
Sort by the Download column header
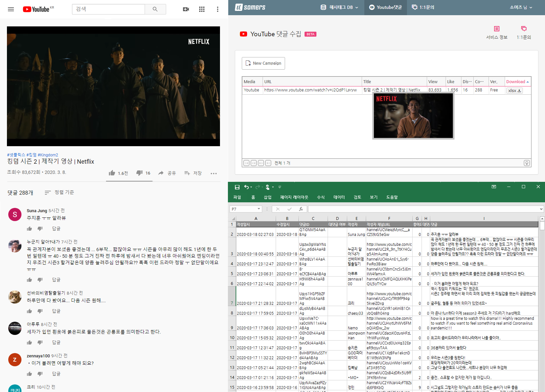tap(518, 82)
